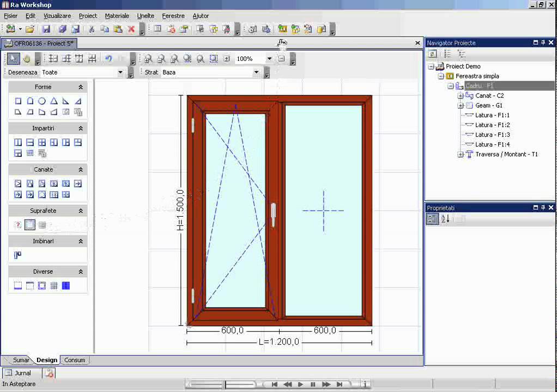The height and width of the screenshot is (392, 557).
Task: Click the alphabetical sort icon in Proprietati
Action: pos(445,219)
